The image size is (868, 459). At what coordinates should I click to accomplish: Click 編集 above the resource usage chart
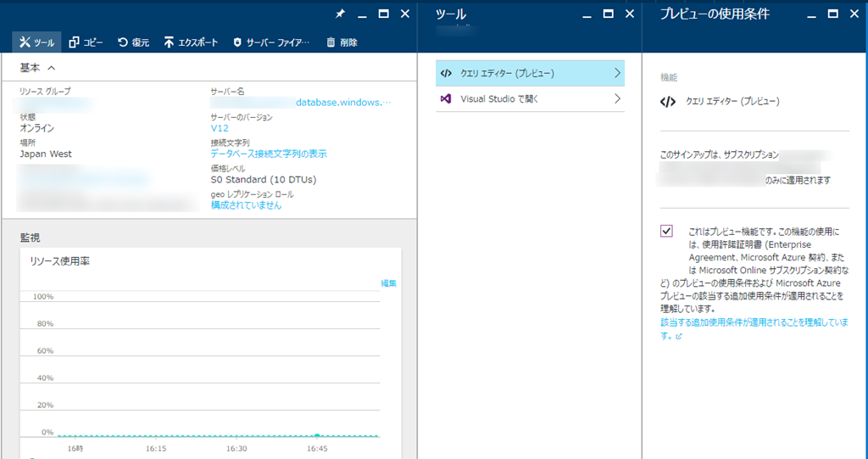tap(388, 283)
